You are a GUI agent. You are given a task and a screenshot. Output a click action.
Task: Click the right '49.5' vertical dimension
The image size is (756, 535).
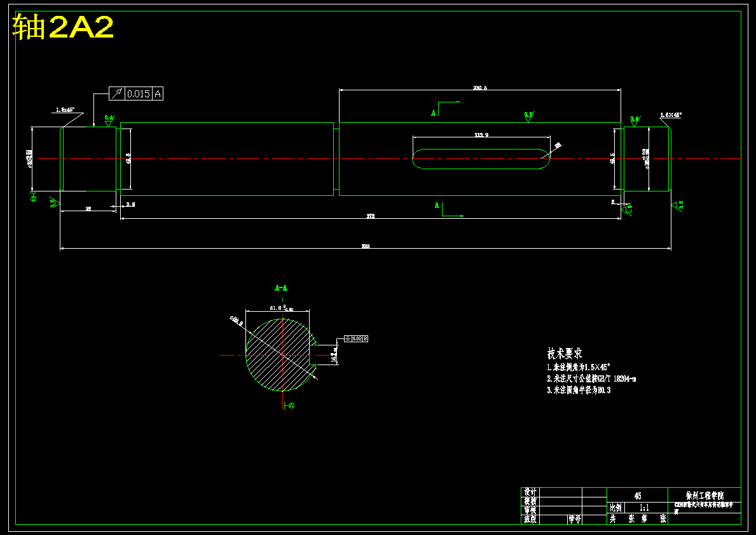[612, 158]
